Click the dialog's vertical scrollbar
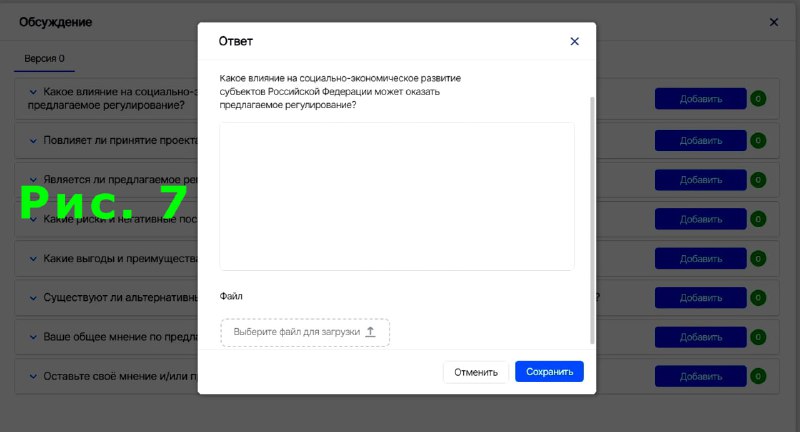Viewport: 800px width, 432px height. point(592,220)
